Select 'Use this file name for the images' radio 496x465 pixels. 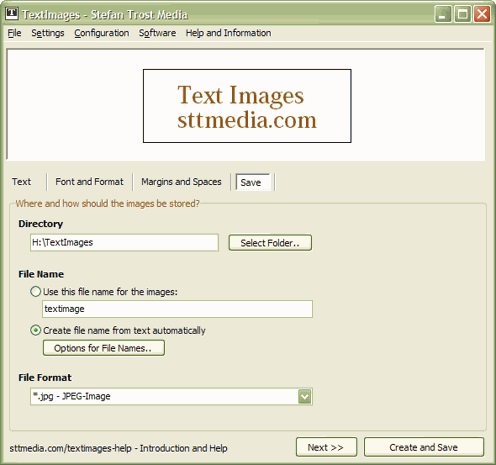point(36,292)
